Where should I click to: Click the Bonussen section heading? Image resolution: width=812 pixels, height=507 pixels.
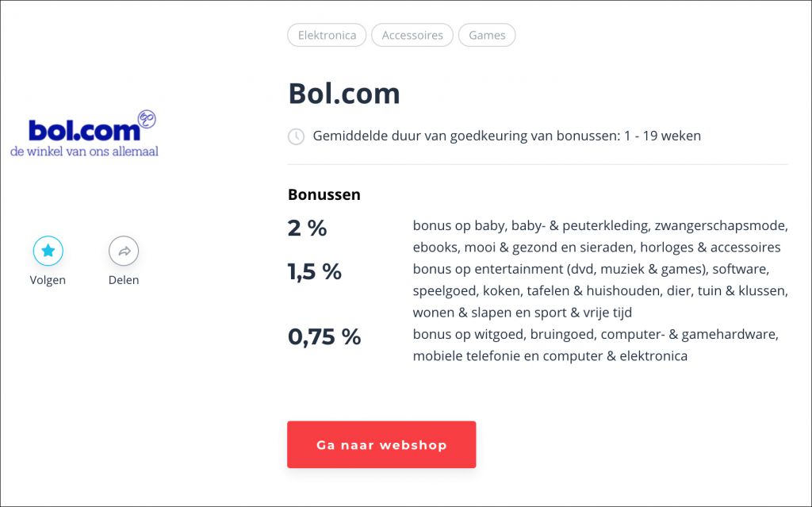coord(324,194)
